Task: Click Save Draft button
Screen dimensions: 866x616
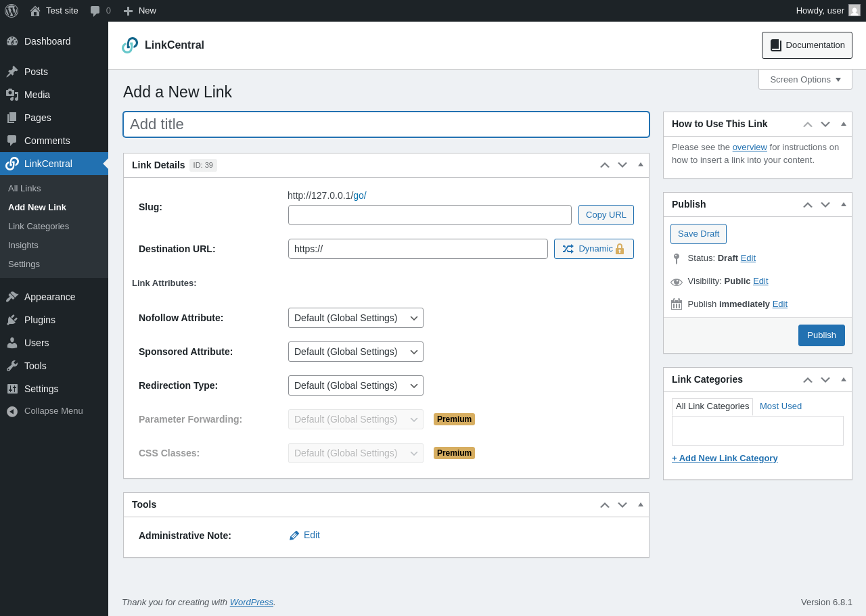Action: [698, 234]
